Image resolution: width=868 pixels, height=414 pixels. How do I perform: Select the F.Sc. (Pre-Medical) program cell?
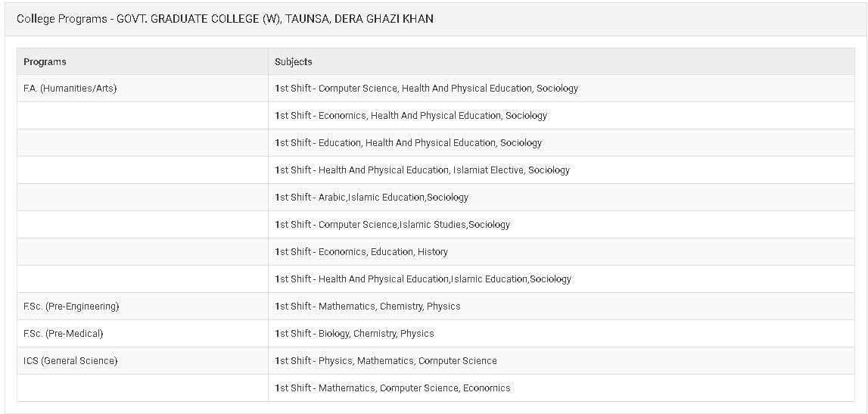(x=64, y=334)
